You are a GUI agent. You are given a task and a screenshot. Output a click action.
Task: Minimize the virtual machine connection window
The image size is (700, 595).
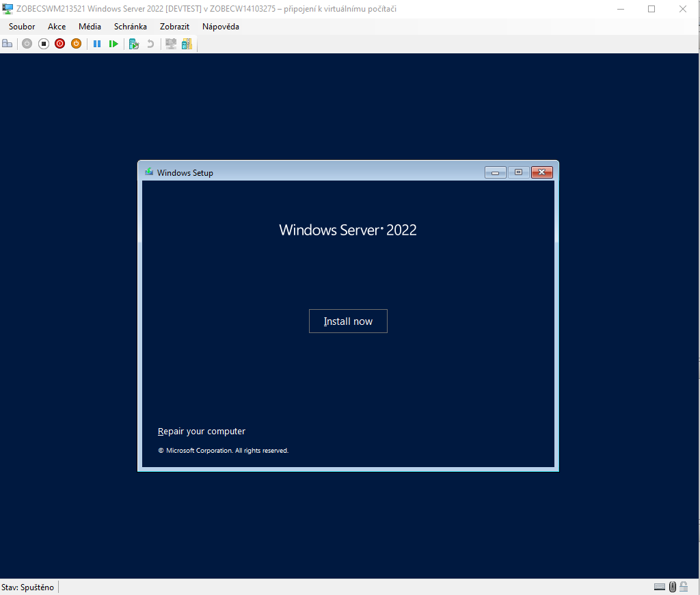pyautogui.click(x=621, y=9)
